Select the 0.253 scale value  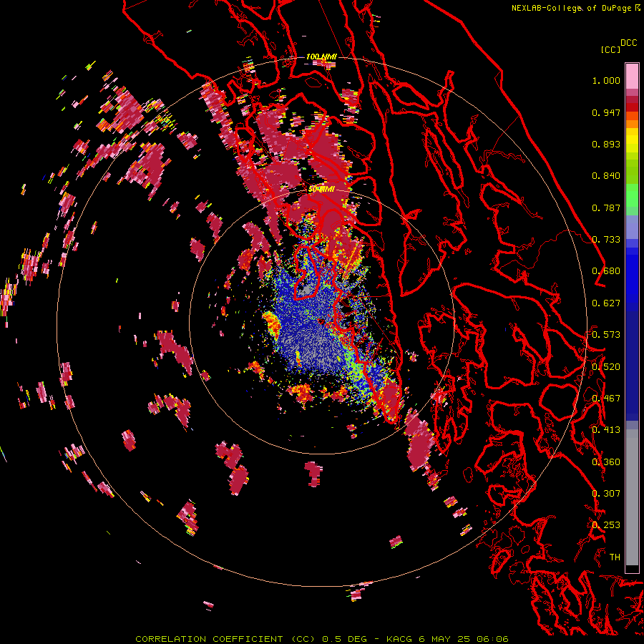(606, 525)
